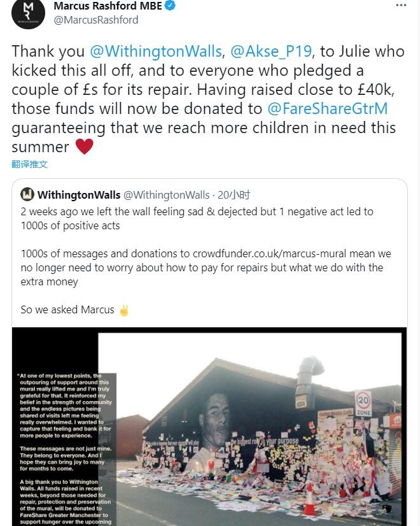Open the tweet's more options menu

400,5
